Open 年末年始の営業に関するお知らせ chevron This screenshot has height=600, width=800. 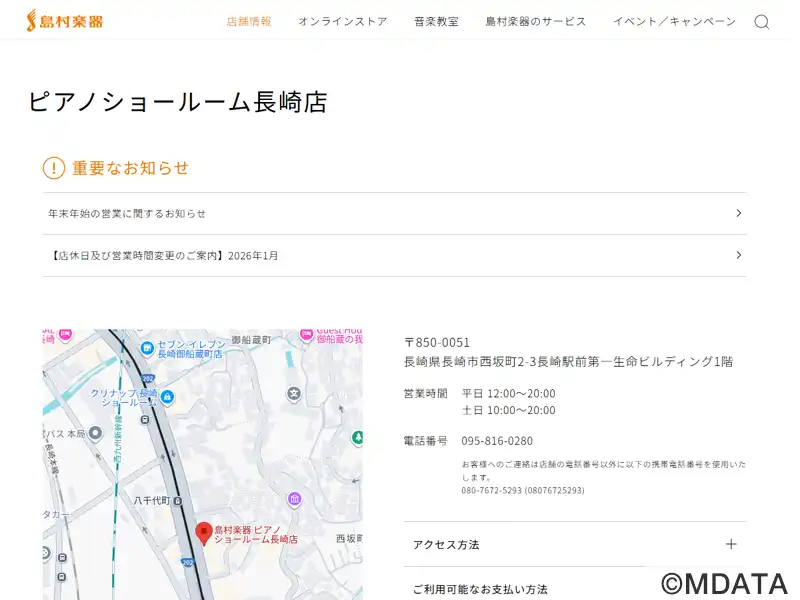click(x=738, y=213)
